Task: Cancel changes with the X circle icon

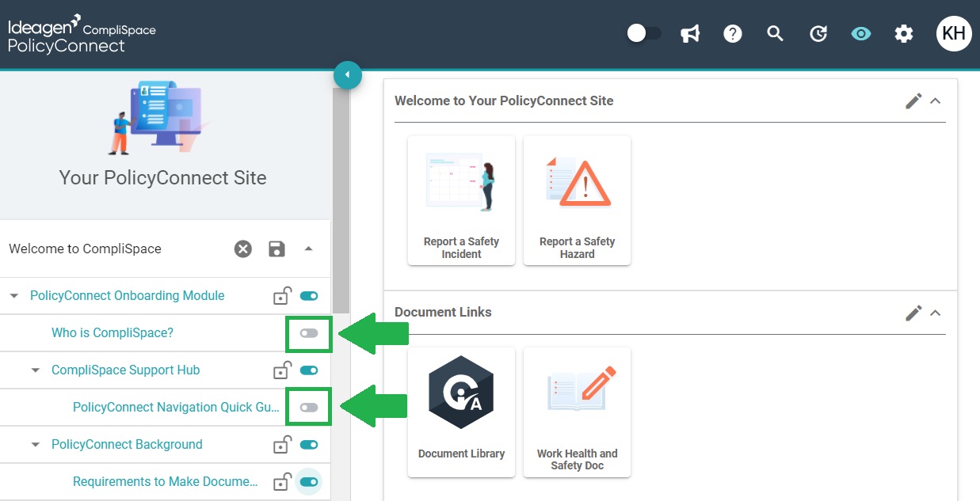Action: point(243,249)
